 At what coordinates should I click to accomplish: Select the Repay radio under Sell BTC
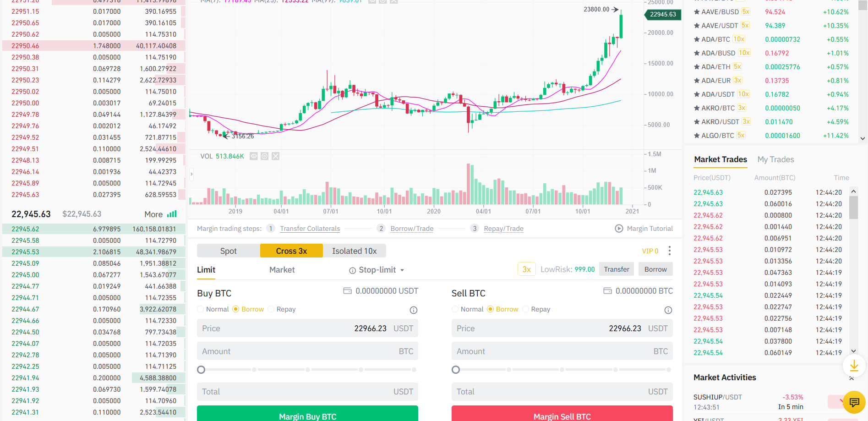click(525, 309)
